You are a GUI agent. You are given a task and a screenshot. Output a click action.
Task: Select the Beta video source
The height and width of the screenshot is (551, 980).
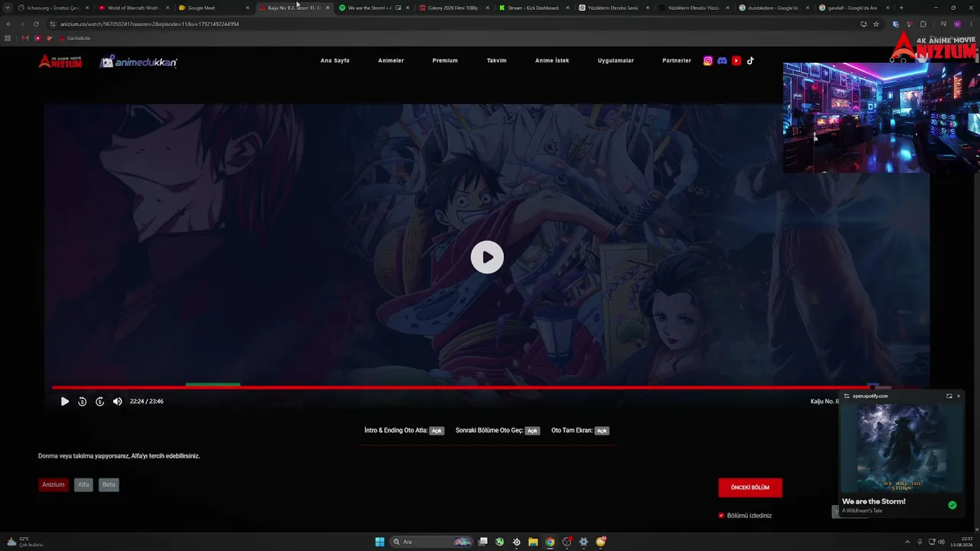(x=109, y=484)
